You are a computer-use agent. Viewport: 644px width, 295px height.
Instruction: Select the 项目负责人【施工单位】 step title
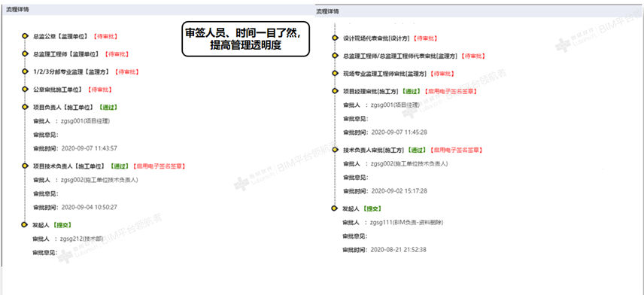pos(63,107)
